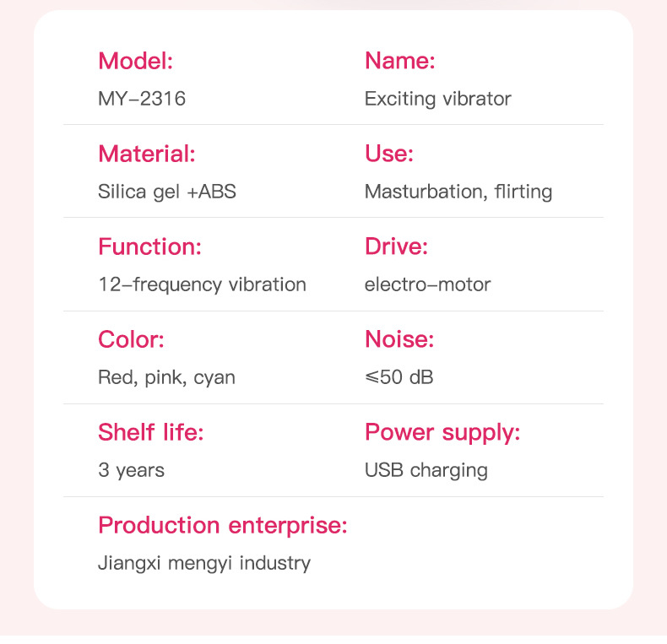The image size is (667, 644).
Task: Select the "Silica gel +ABS" text
Action: [x=167, y=192]
